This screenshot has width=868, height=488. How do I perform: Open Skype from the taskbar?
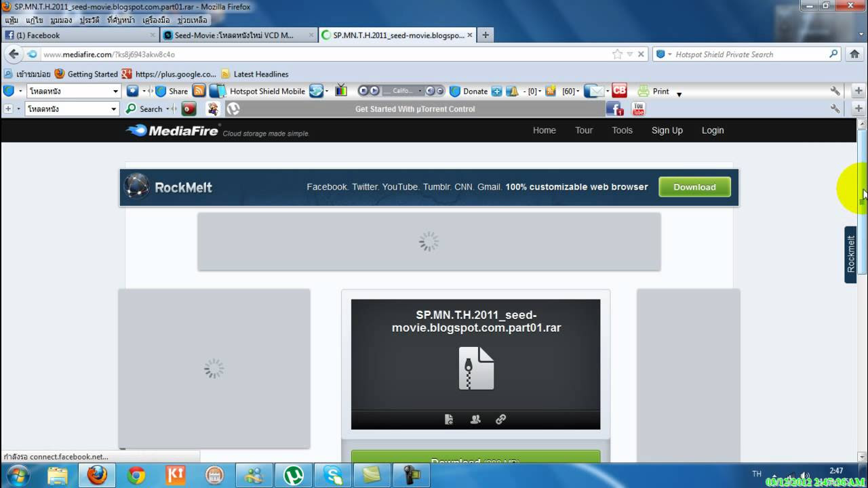coord(333,476)
